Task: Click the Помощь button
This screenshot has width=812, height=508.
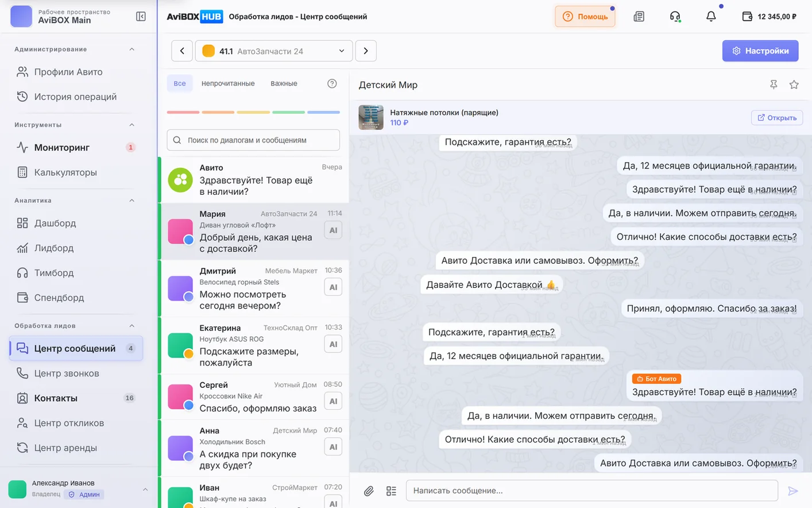Action: (585, 17)
